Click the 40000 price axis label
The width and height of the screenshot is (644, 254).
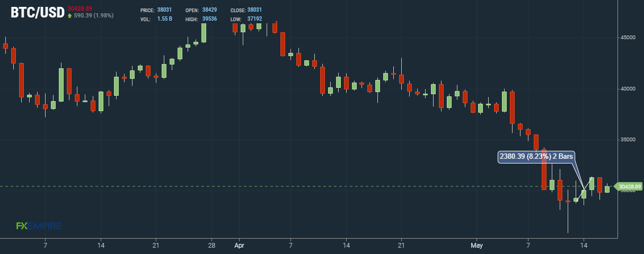pyautogui.click(x=628, y=88)
